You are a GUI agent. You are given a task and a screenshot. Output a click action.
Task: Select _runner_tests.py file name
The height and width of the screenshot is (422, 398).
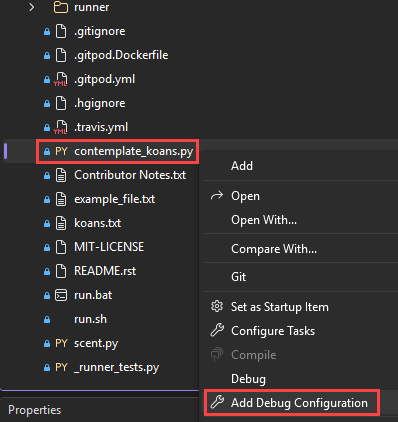click(116, 368)
